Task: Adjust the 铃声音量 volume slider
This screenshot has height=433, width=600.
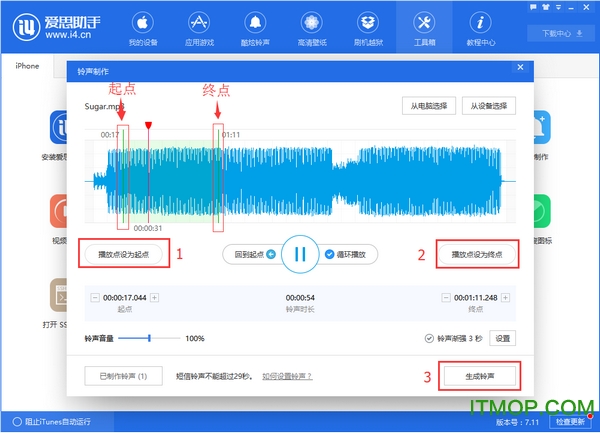Action: 149,339
